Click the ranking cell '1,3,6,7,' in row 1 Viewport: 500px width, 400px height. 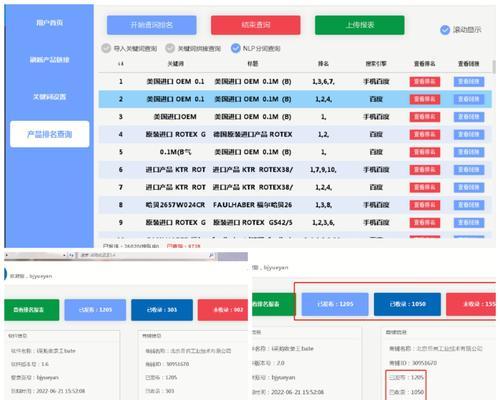[x=323, y=82]
